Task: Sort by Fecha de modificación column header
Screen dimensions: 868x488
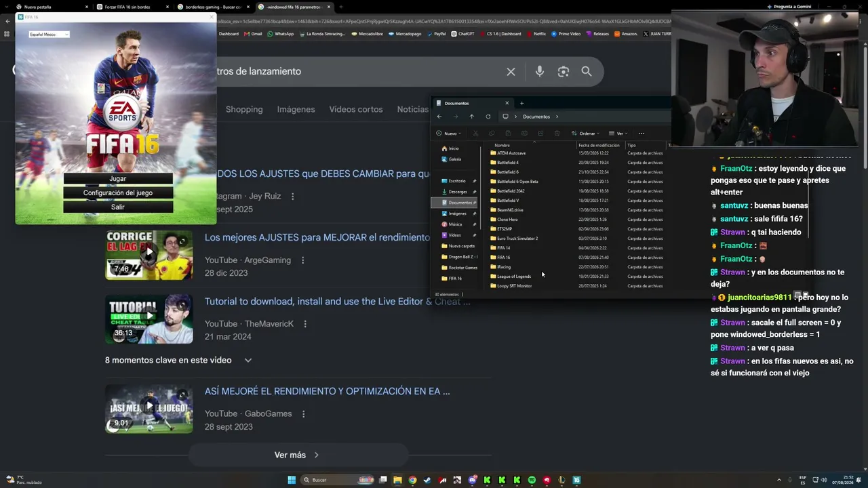Action: tap(600, 145)
